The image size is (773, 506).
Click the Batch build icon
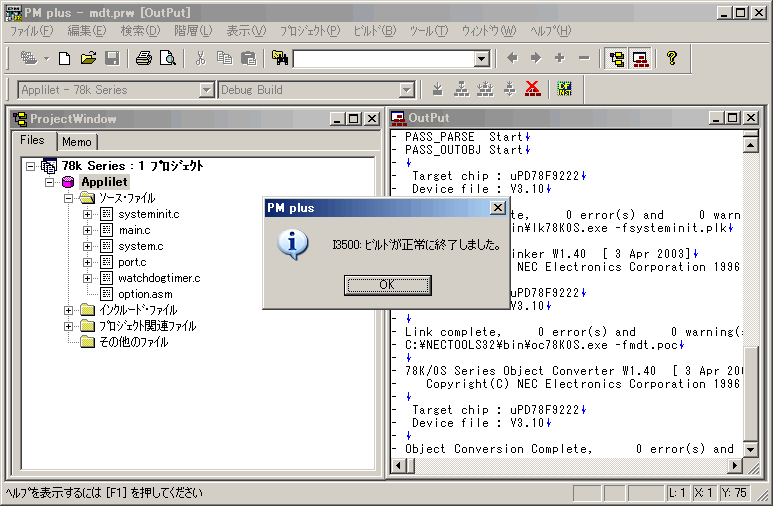pyautogui.click(x=509, y=89)
